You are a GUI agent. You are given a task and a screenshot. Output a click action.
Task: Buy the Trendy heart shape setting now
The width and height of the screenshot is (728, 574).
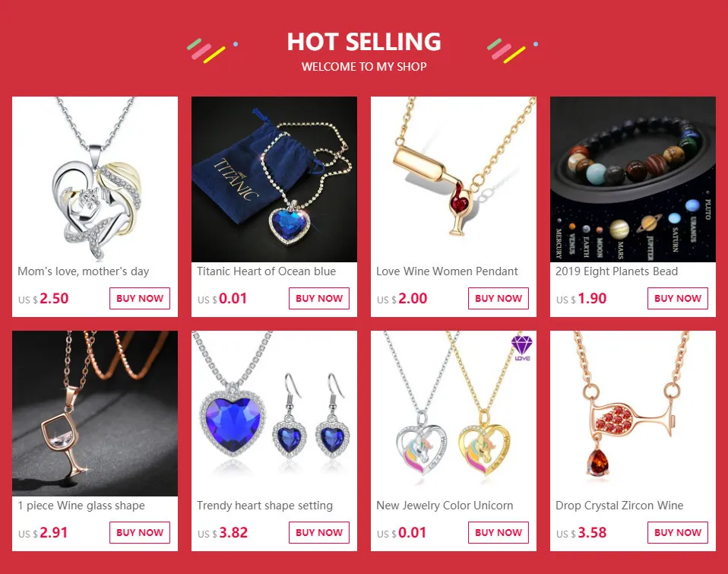click(x=319, y=532)
